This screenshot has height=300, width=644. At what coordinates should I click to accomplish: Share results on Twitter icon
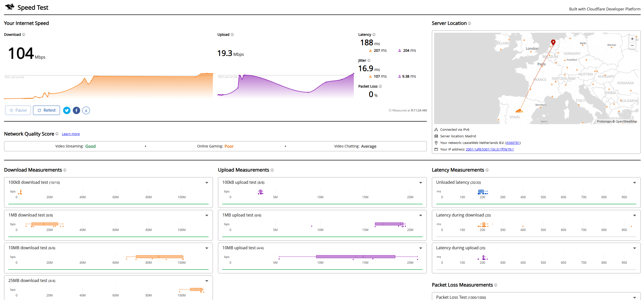click(67, 110)
